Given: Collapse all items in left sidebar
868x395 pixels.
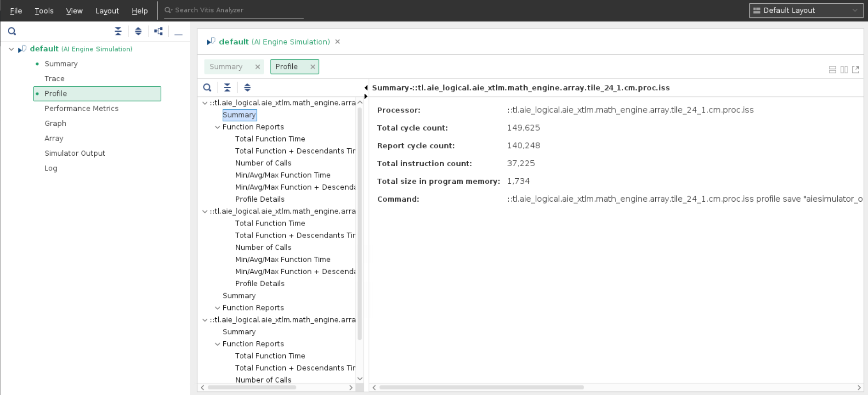Looking at the screenshot, I should click(118, 31).
